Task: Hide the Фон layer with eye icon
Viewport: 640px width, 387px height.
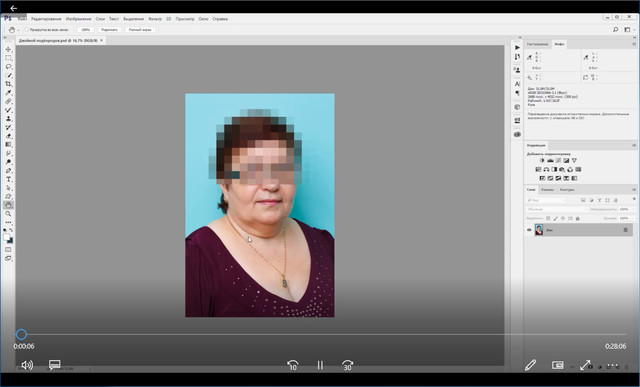Action: point(529,230)
